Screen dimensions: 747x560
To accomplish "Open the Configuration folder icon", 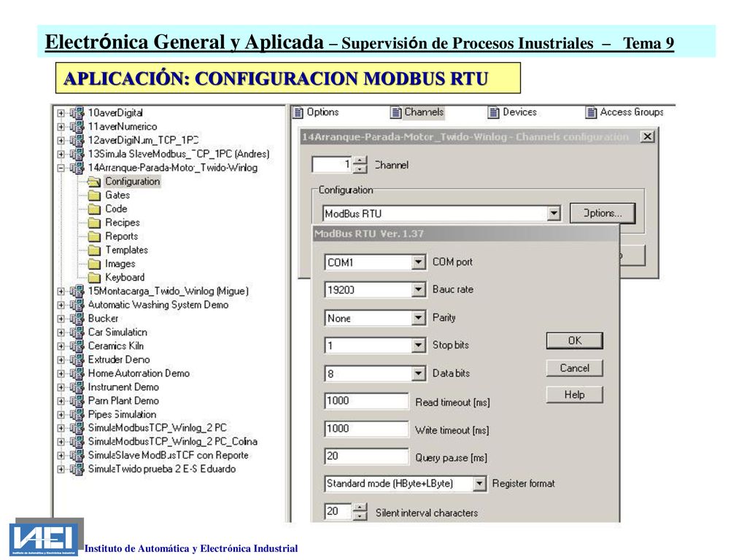I will tap(94, 182).
